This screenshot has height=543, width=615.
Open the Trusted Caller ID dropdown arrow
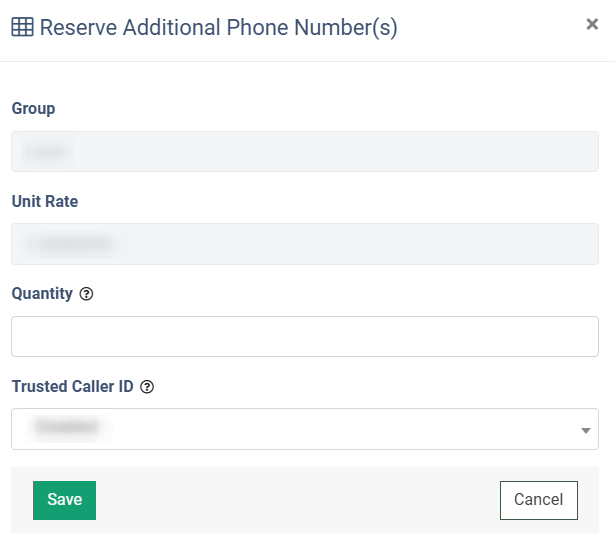click(x=585, y=430)
